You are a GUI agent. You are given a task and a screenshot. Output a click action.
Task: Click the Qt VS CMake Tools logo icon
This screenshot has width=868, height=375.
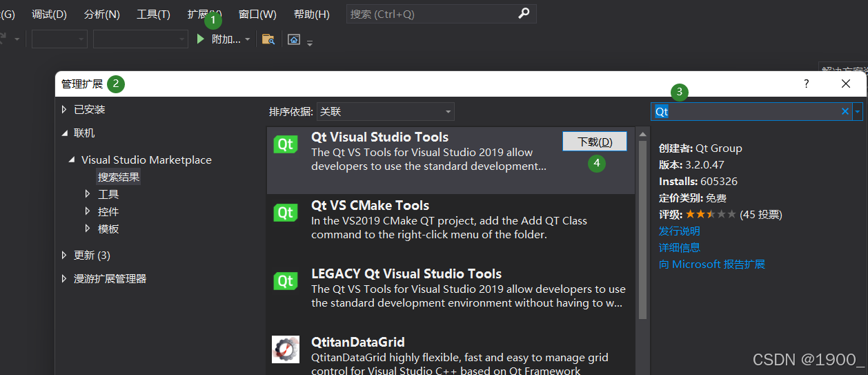(x=286, y=213)
